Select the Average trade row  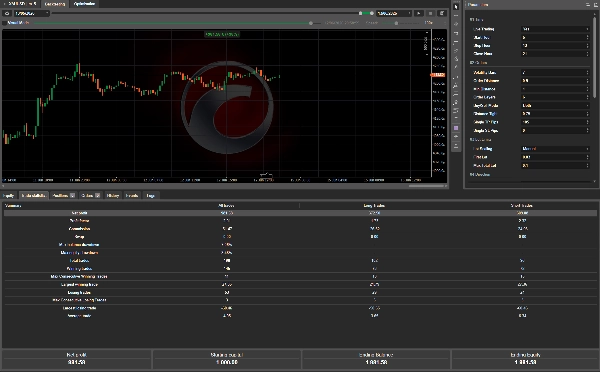[300, 316]
